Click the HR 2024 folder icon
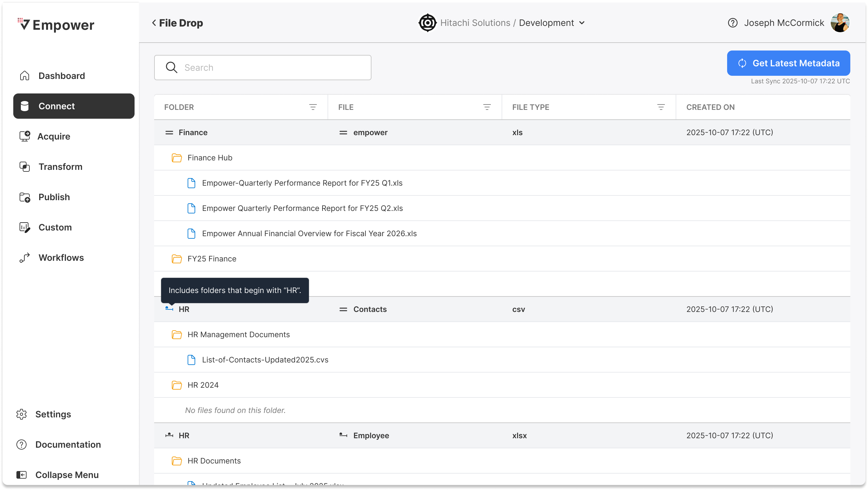The width and height of the screenshot is (868, 490). click(177, 385)
